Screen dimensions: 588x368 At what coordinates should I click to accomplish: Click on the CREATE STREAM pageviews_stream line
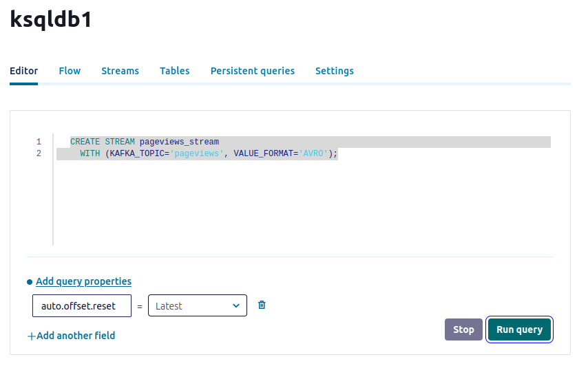coord(145,142)
